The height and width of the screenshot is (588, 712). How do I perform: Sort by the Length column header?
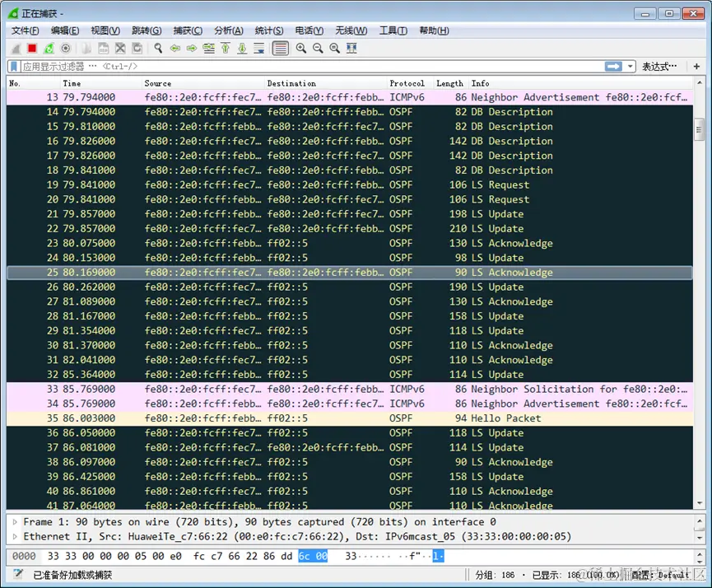coord(451,83)
